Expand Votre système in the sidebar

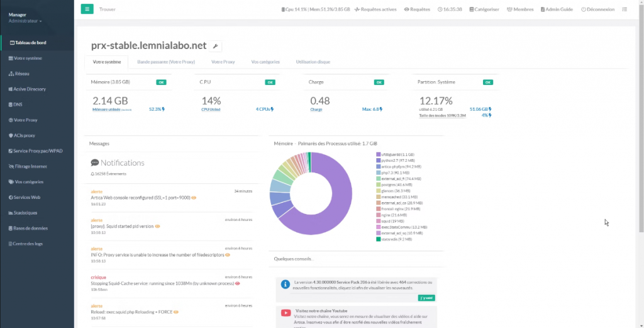27,58
